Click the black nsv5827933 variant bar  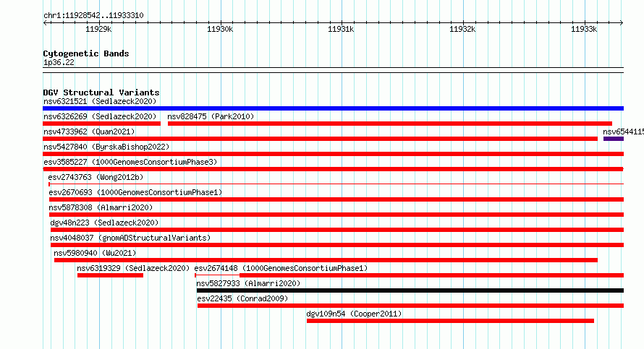pos(410,290)
